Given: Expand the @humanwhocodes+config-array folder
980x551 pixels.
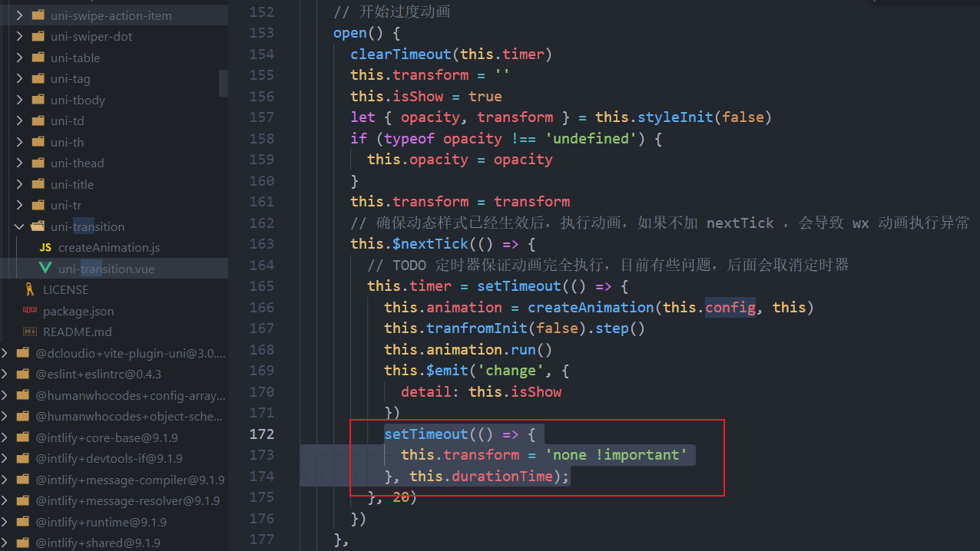Looking at the screenshot, I should click(6, 394).
